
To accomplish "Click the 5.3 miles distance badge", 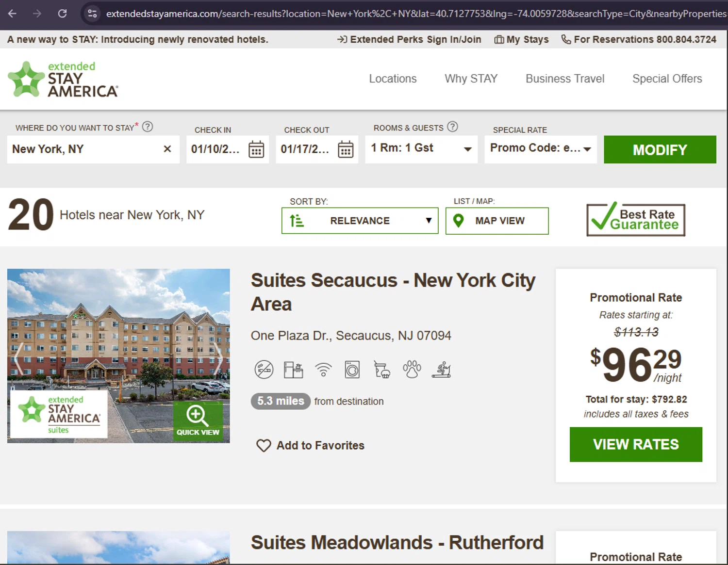I will tap(281, 401).
